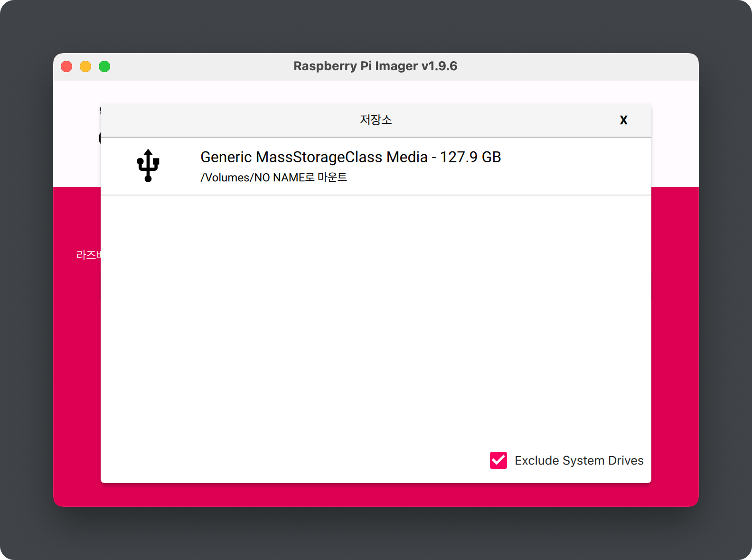Screen dimensions: 752x560
Task: Click the USB drive icon
Action: tap(148, 166)
